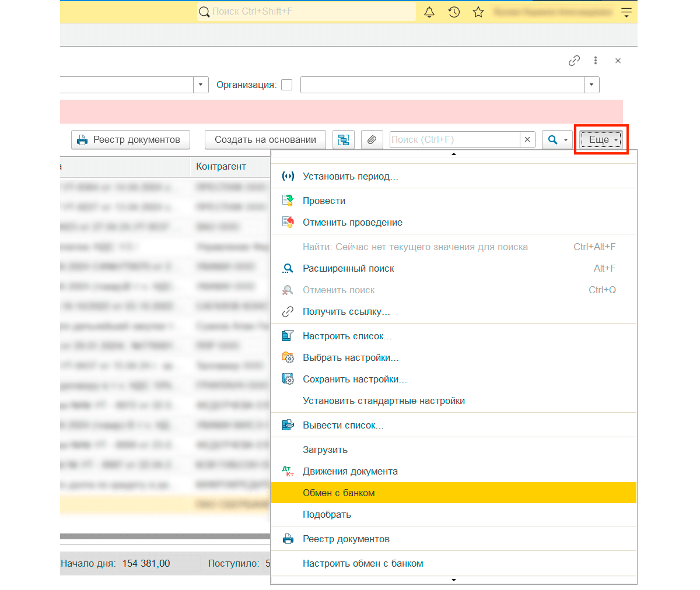
Task: Toggle the Организация checkbox
Action: (287, 85)
